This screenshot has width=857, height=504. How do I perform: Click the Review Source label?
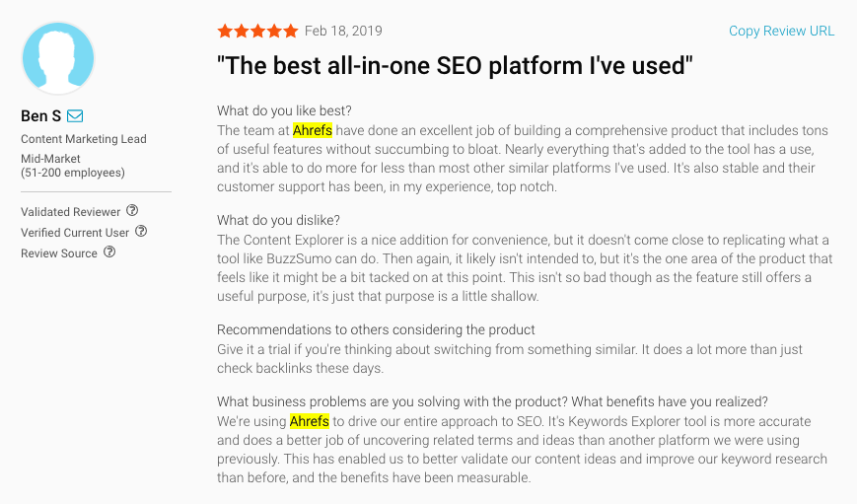(x=59, y=253)
